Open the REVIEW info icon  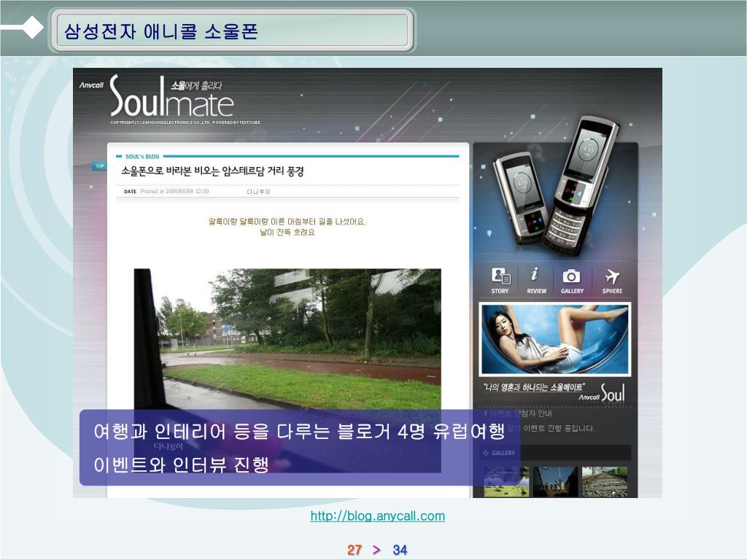(x=536, y=281)
